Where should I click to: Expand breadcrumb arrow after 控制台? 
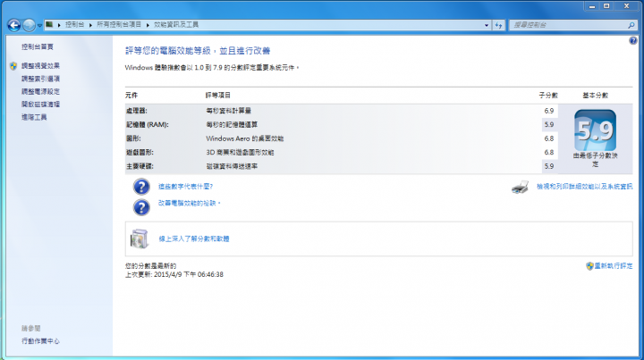90,25
